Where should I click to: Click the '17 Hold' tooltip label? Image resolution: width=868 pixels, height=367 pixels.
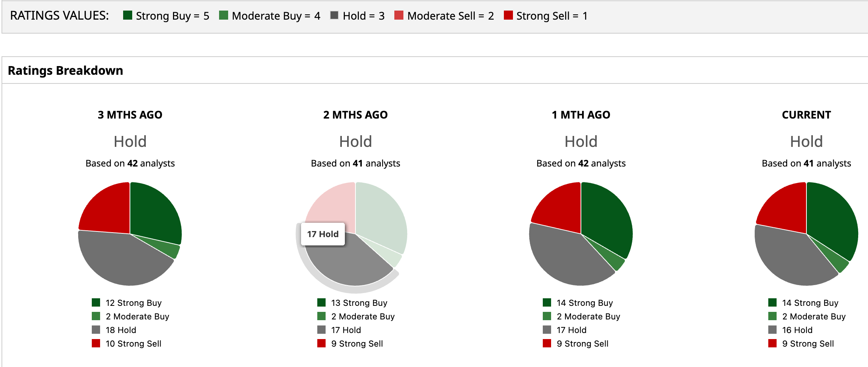click(323, 234)
